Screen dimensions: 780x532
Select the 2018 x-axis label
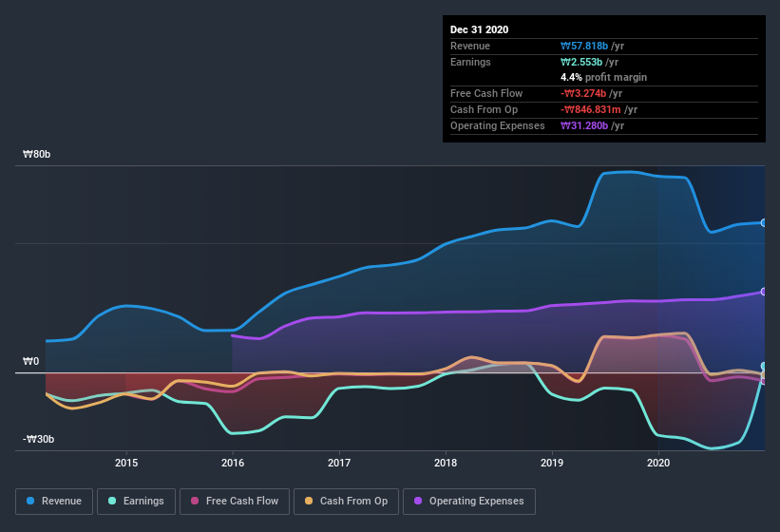tap(446, 463)
